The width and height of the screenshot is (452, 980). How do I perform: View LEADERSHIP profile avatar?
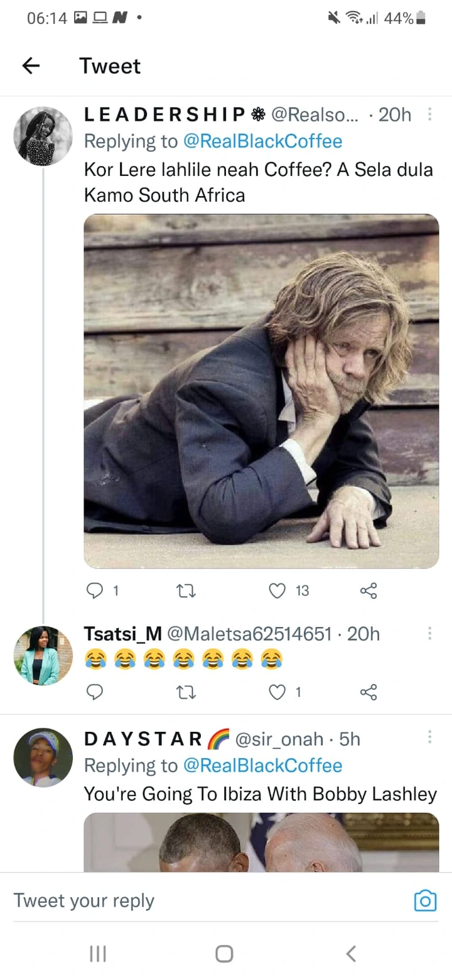(43, 136)
